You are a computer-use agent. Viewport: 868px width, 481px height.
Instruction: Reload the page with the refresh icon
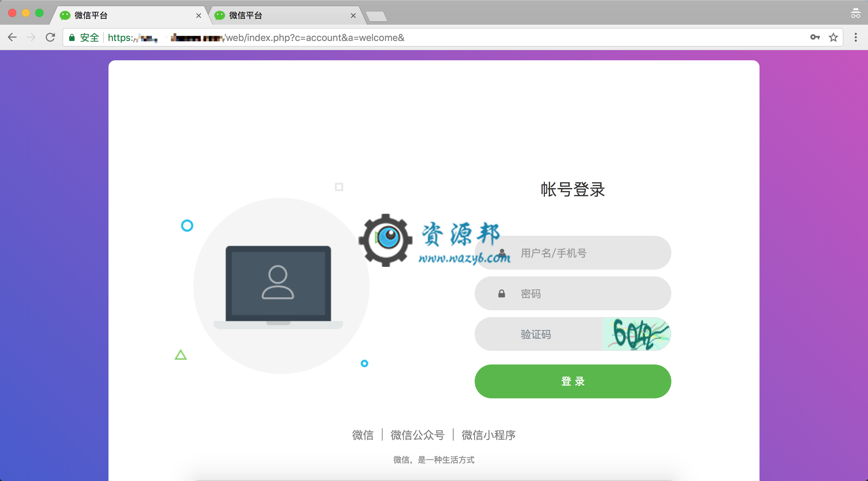pos(50,37)
